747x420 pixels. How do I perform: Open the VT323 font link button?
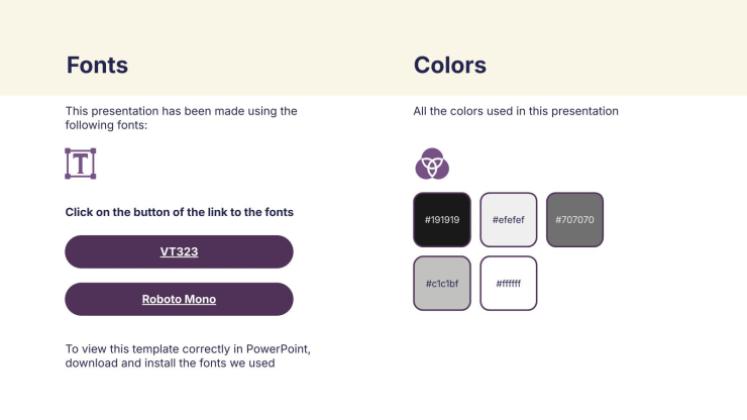pos(179,251)
